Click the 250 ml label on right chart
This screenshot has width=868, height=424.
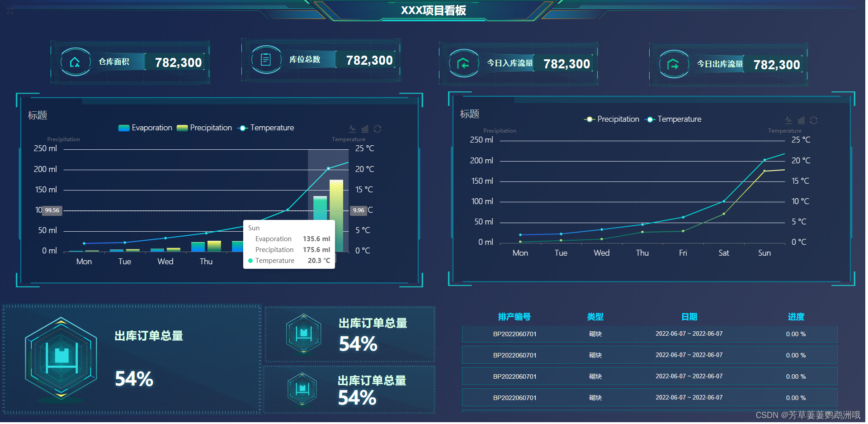click(x=481, y=140)
